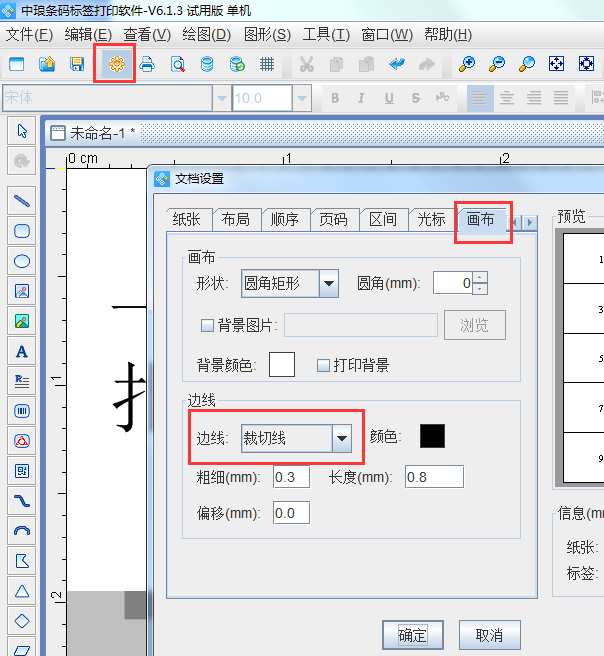Click the fit-to-window arrows icon
This screenshot has height=656, width=604.
point(556,64)
